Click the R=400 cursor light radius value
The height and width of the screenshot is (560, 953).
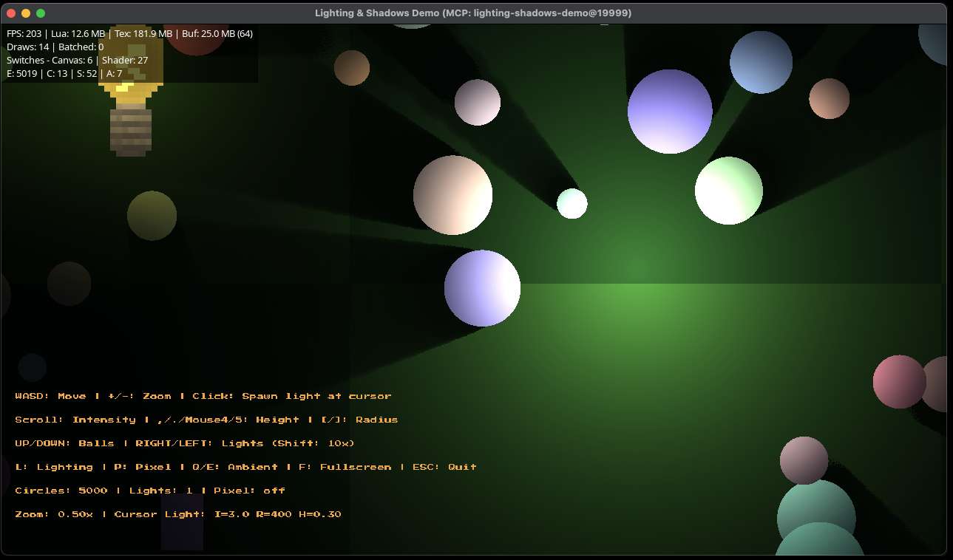point(274,514)
